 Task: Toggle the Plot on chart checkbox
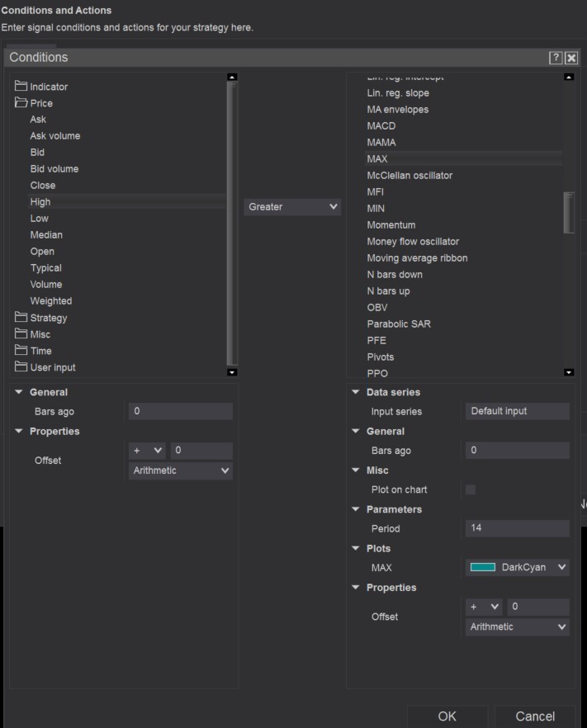471,489
